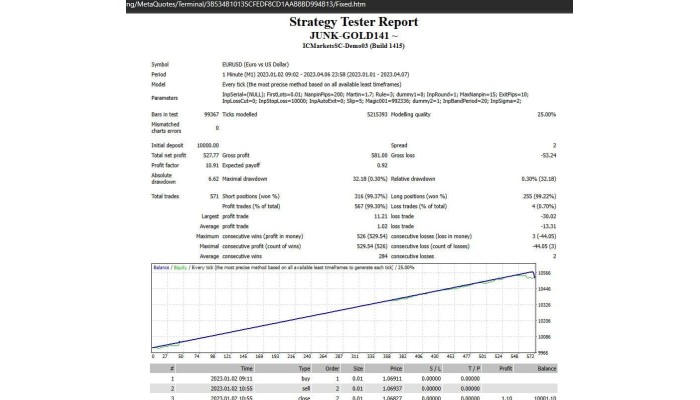Screen dimensions: 700x400
Task: Click the balance curve chart image
Action: coord(340,310)
